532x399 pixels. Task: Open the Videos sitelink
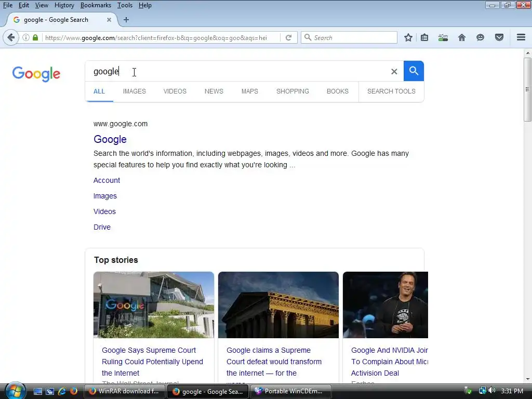(x=104, y=212)
